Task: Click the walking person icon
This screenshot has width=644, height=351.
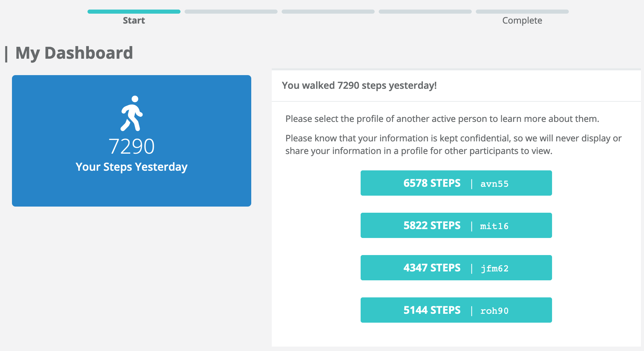Action: pos(132,113)
